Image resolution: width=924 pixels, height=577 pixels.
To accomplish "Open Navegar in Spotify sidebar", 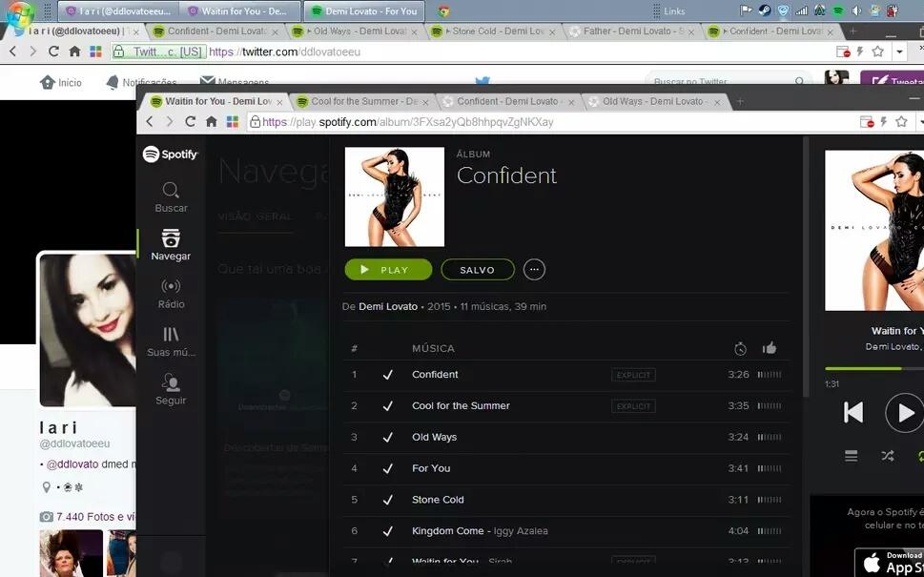I will [171, 245].
